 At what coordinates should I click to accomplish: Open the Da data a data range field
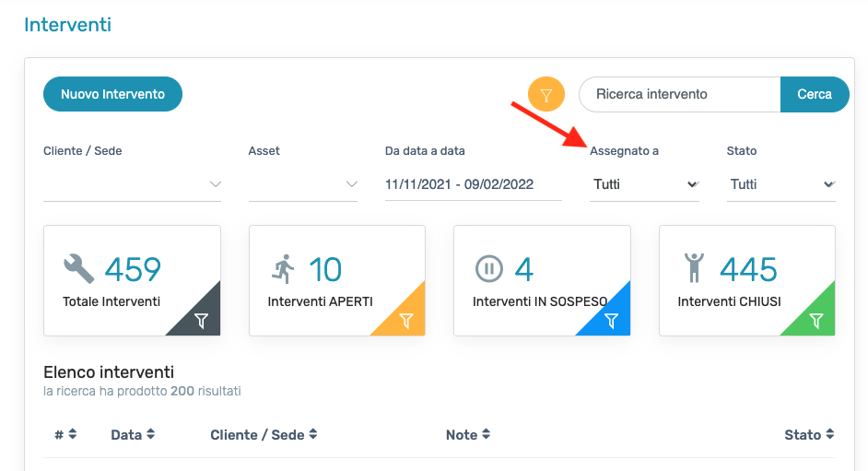coord(474,184)
